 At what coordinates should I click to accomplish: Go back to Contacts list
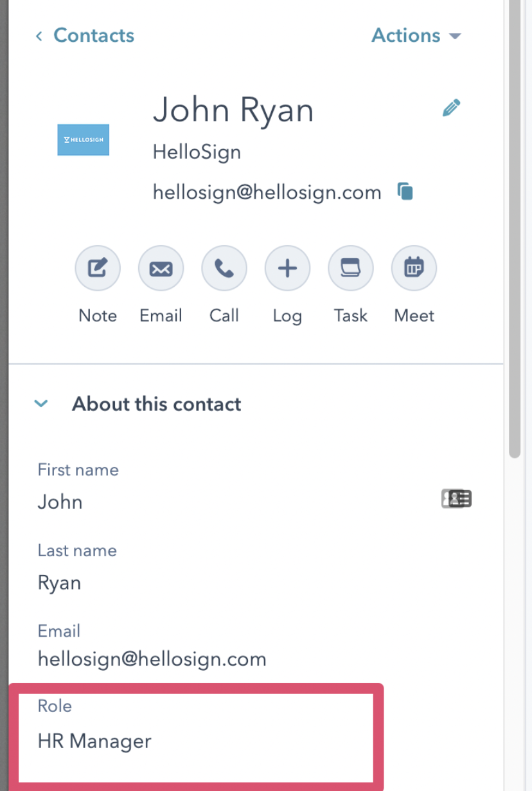pos(94,35)
